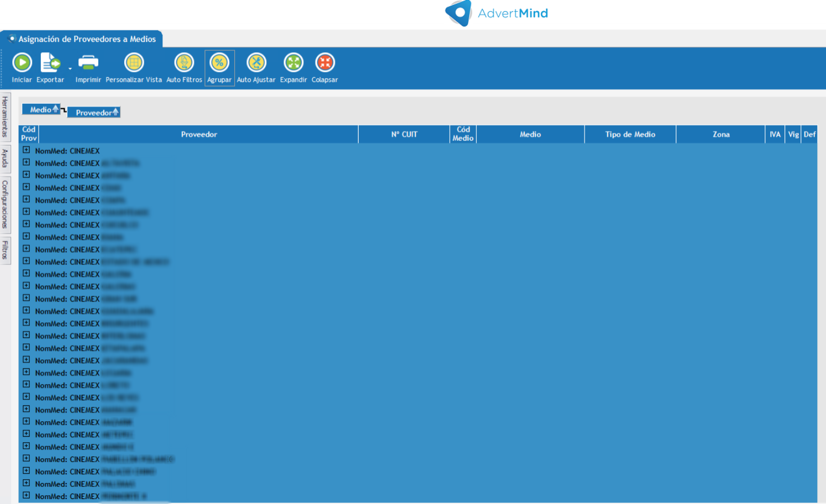Click the Cód Medio column header
The height and width of the screenshot is (504, 826).
click(463, 134)
